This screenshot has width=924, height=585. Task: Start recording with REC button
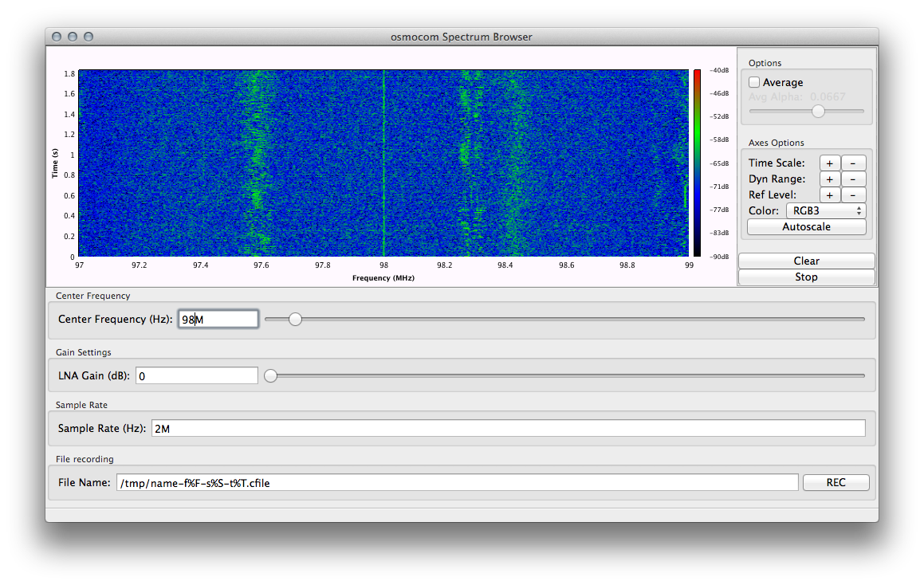point(836,482)
